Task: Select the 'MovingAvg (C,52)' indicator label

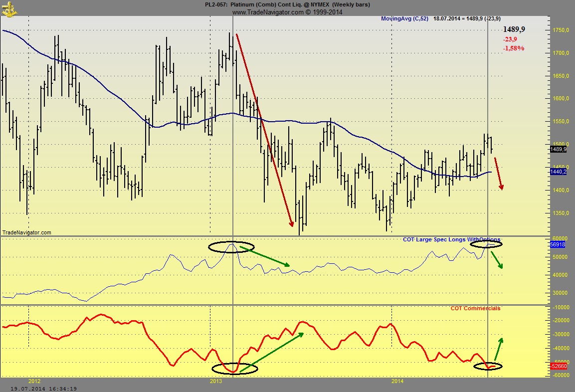Action: point(404,18)
